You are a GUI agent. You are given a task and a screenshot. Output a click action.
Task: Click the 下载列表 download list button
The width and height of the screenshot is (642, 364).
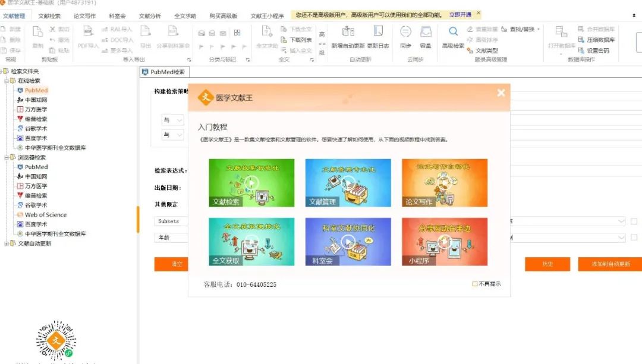tap(296, 40)
